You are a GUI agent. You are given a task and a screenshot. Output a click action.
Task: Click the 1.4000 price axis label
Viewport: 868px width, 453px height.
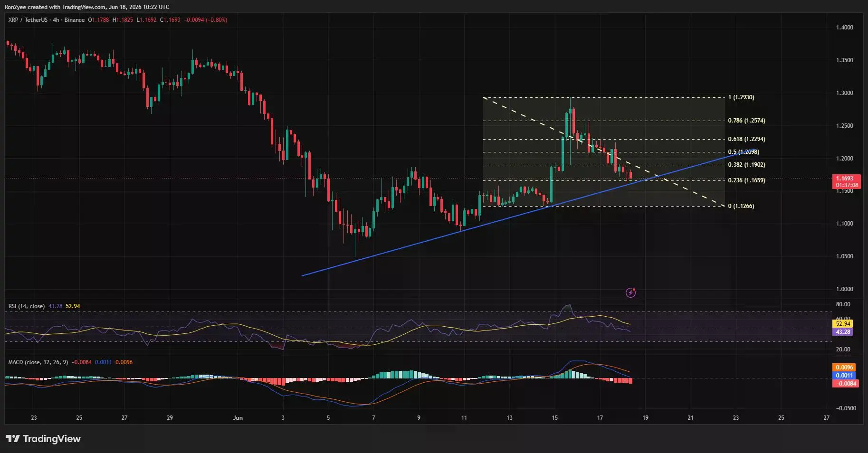pyautogui.click(x=845, y=28)
